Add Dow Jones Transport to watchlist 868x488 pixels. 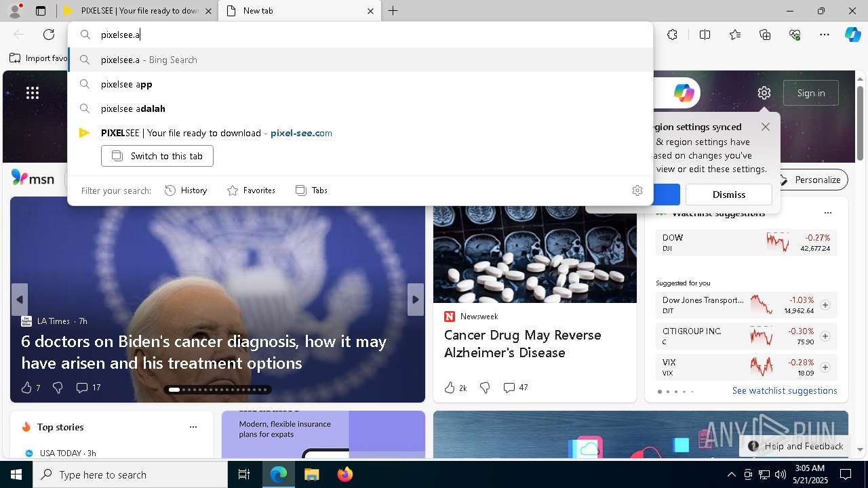tap(825, 305)
